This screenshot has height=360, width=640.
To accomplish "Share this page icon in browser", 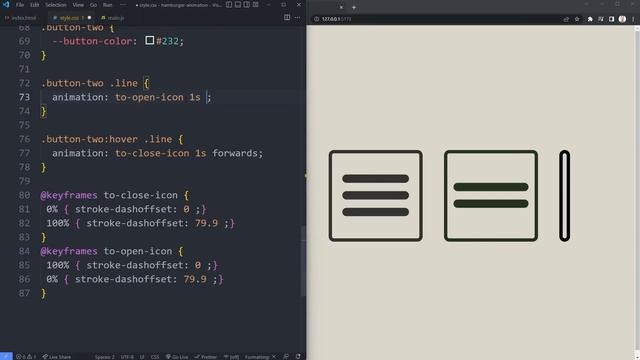I will (x=566, y=19).
